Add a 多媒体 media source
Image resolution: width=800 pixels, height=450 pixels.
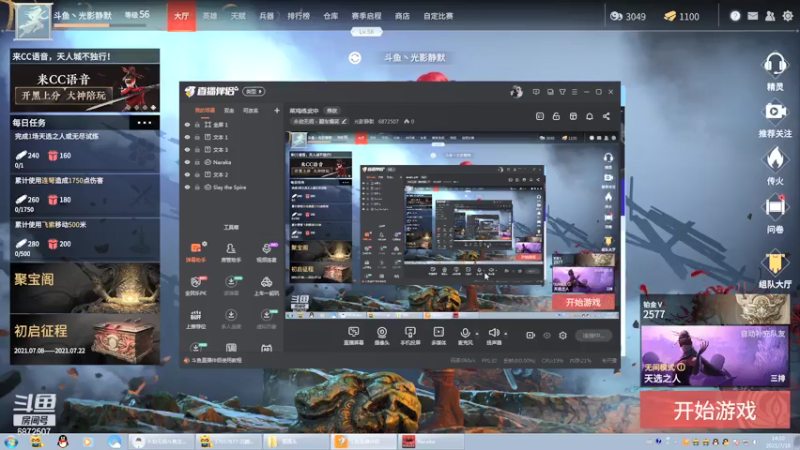coord(438,336)
